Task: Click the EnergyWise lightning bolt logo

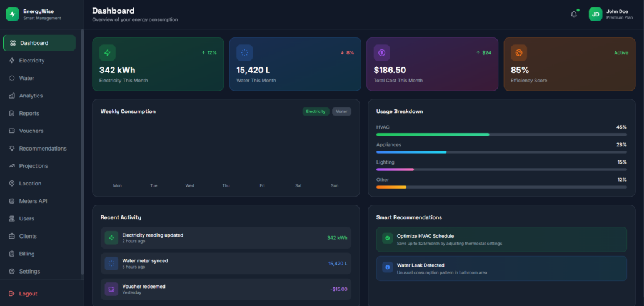Action: click(13, 14)
